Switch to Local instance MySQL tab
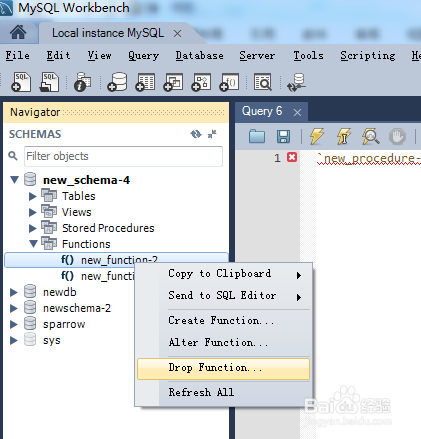421x439 pixels. point(108,33)
